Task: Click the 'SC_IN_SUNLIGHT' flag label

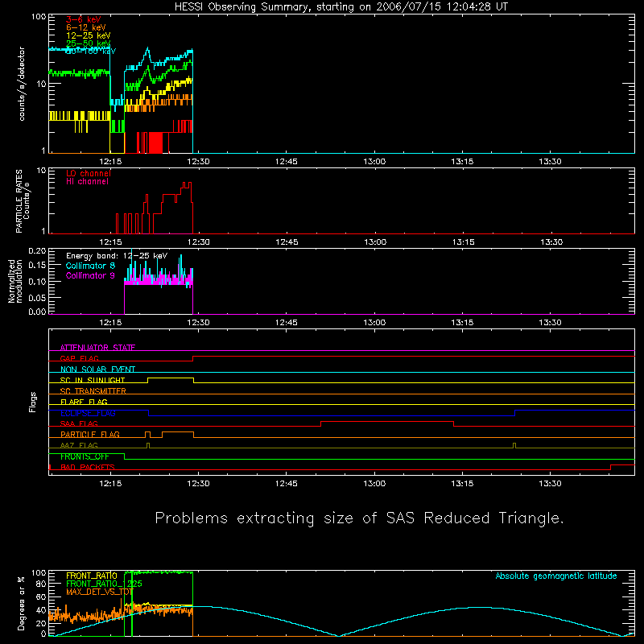Action: pos(93,380)
